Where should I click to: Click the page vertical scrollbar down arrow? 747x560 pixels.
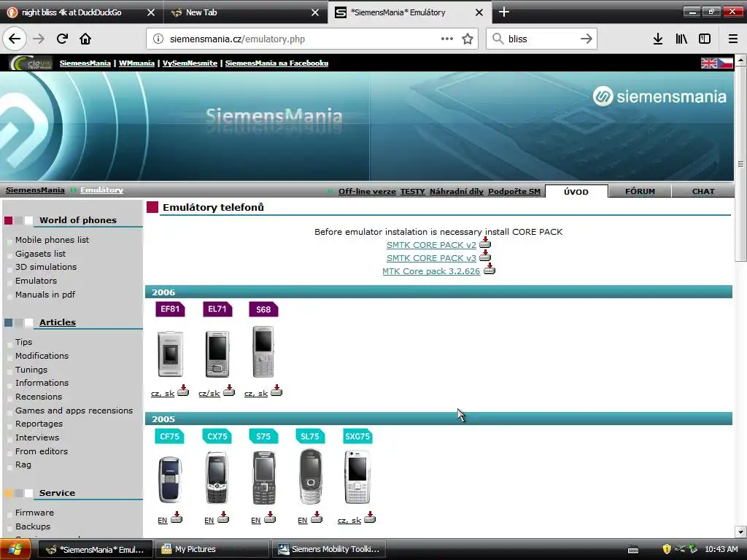740,532
